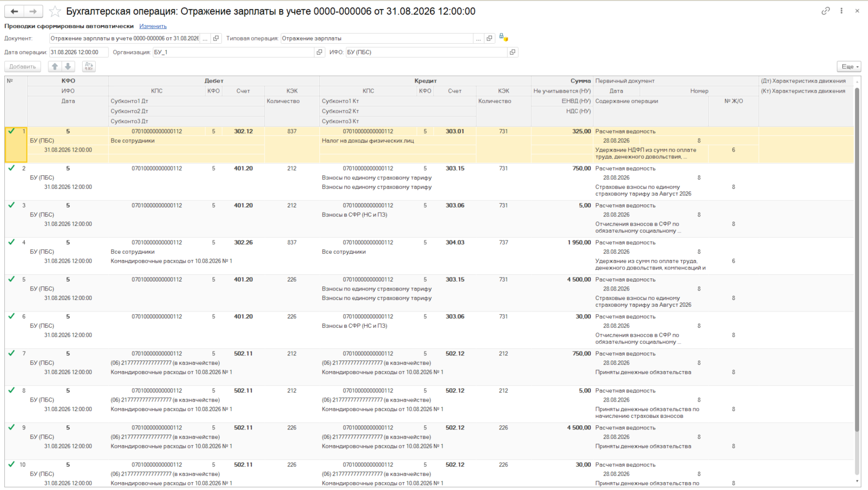Open the Документ field's linked form icon
Viewport: 868px width, 490px height.
[x=216, y=38]
